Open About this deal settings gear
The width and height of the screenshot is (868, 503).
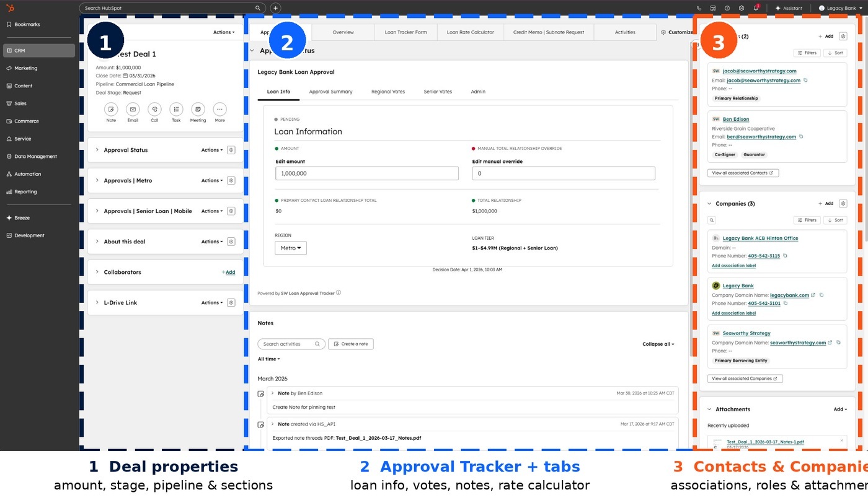point(231,242)
